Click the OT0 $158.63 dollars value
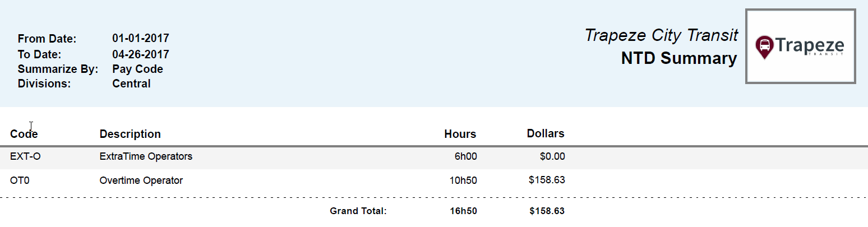The image size is (868, 227). point(547,180)
